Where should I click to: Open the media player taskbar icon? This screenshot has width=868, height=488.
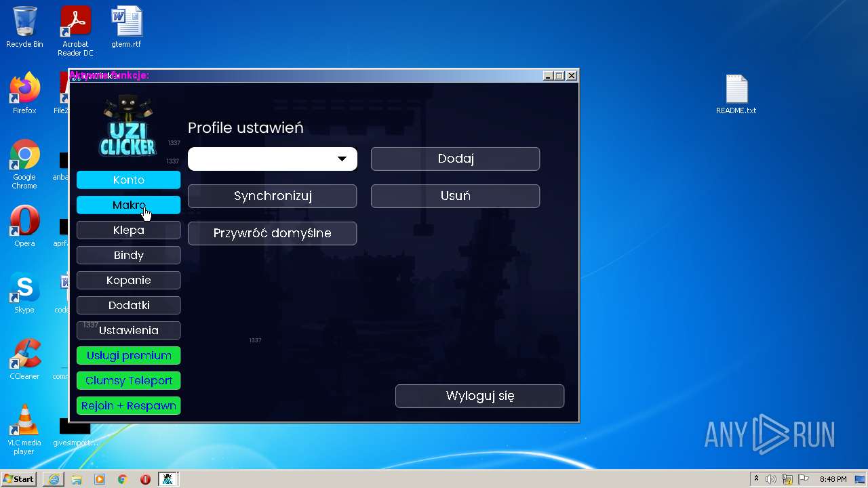click(100, 479)
